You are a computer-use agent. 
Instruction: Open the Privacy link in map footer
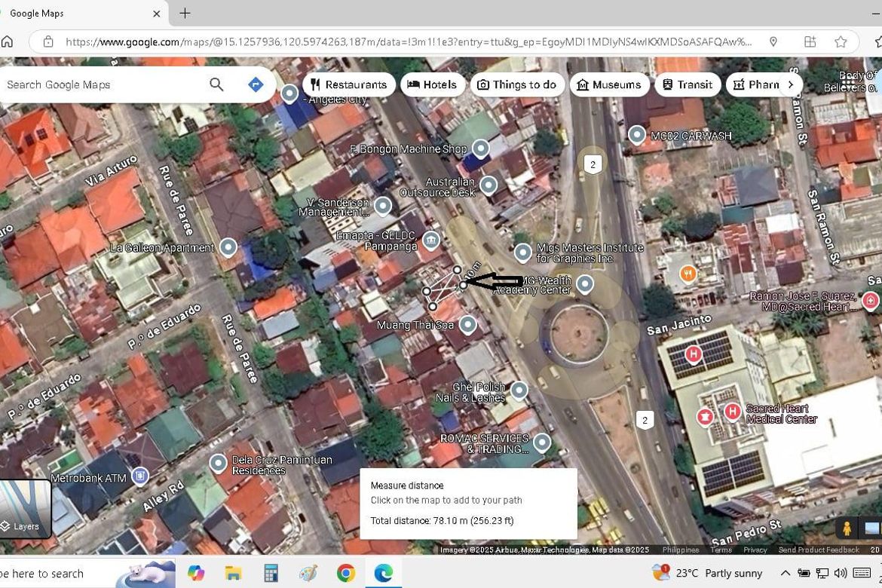point(755,550)
